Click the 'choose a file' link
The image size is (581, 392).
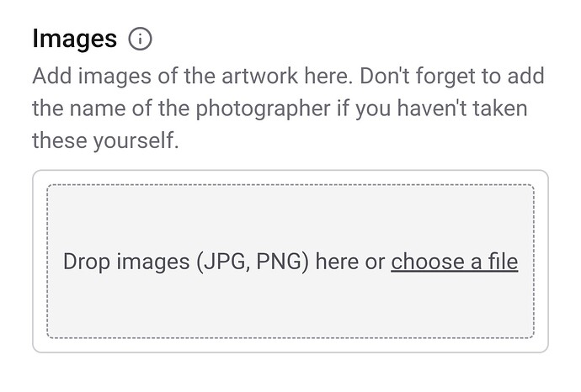click(x=455, y=262)
